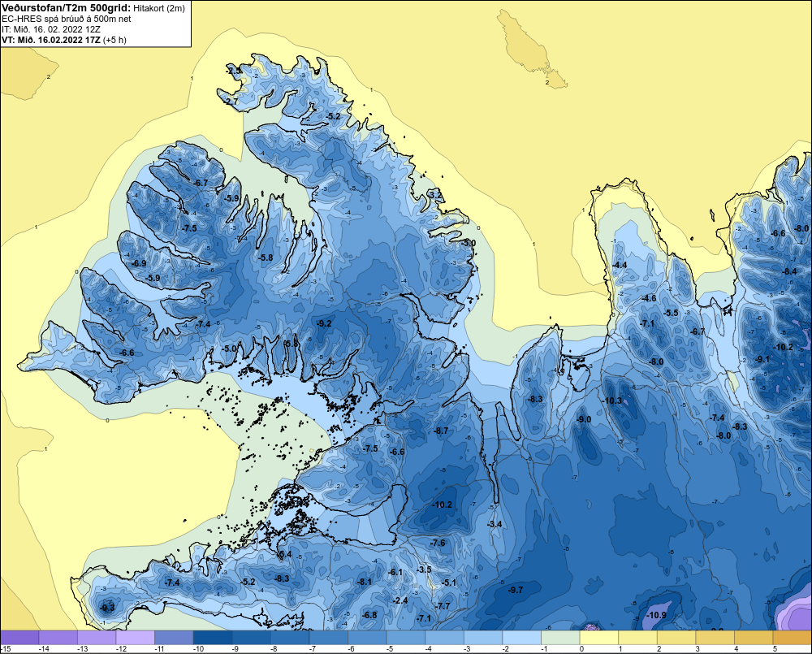This screenshot has width=812, height=654.
Task: Click the -8.4 temperature label
Action: (x=789, y=271)
